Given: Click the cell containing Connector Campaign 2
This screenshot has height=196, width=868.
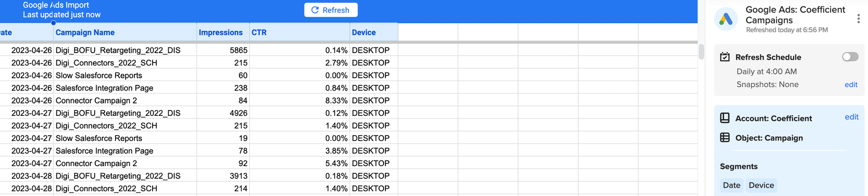Looking at the screenshot, I should point(96,101).
